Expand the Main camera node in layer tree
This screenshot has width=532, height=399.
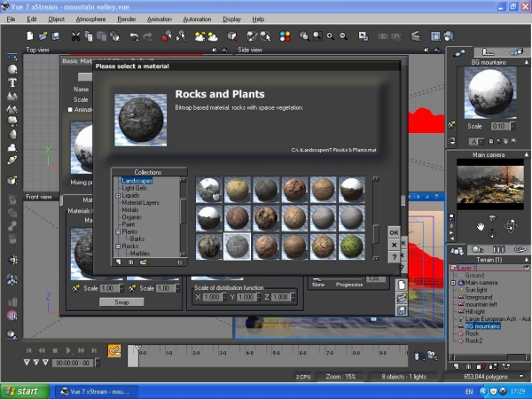point(453,283)
